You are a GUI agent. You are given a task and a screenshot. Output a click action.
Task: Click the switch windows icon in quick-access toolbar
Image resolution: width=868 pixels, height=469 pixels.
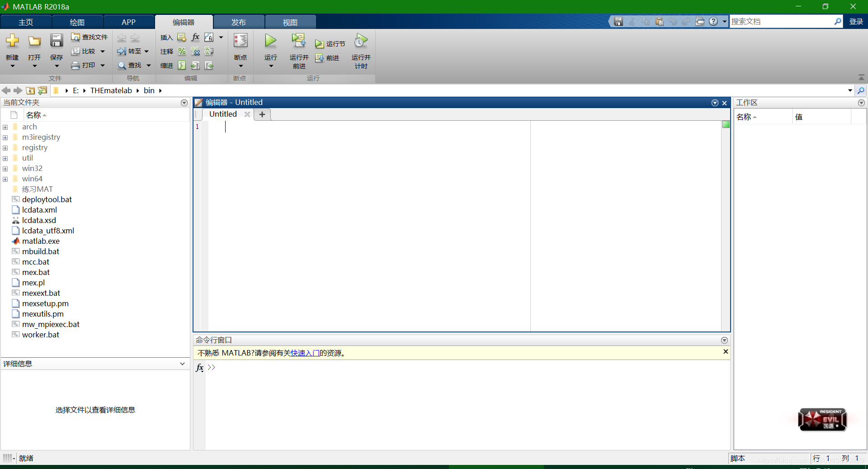[700, 22]
